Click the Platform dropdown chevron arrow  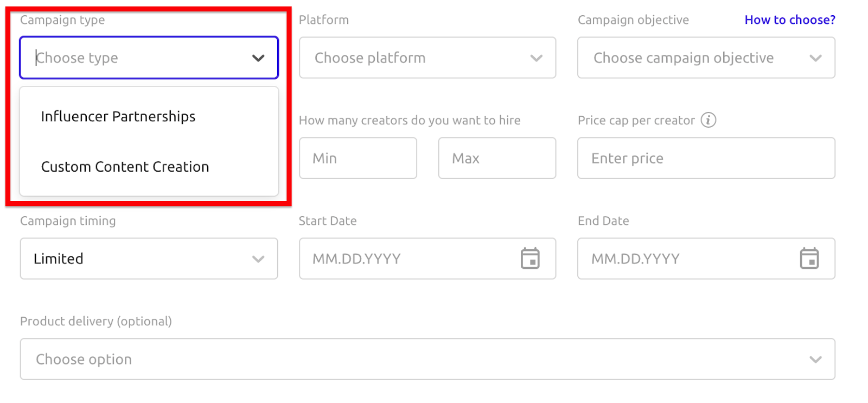tap(537, 58)
